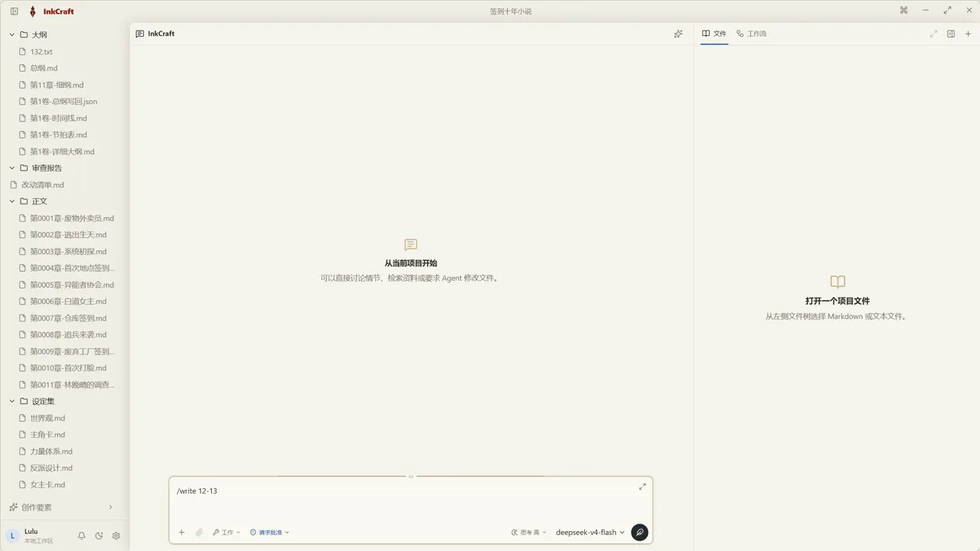The width and height of the screenshot is (980, 551).
Task: Open settings gear icon
Action: pyautogui.click(x=116, y=536)
